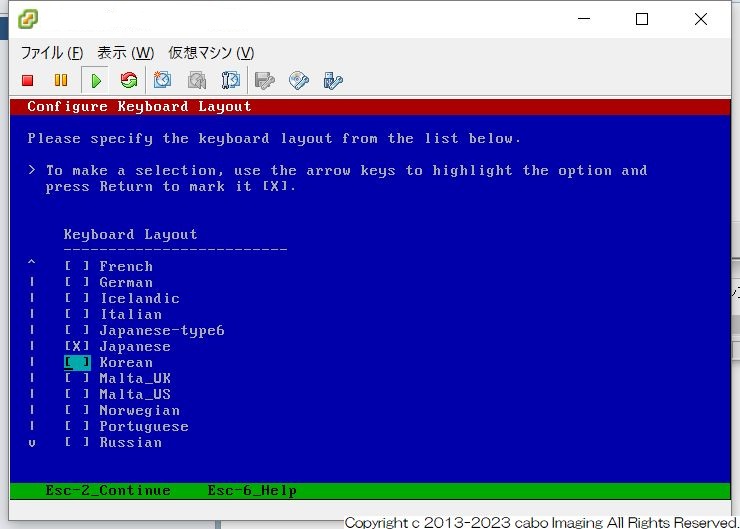Click the take snapshot icon
740x529 pixels.
[162, 80]
